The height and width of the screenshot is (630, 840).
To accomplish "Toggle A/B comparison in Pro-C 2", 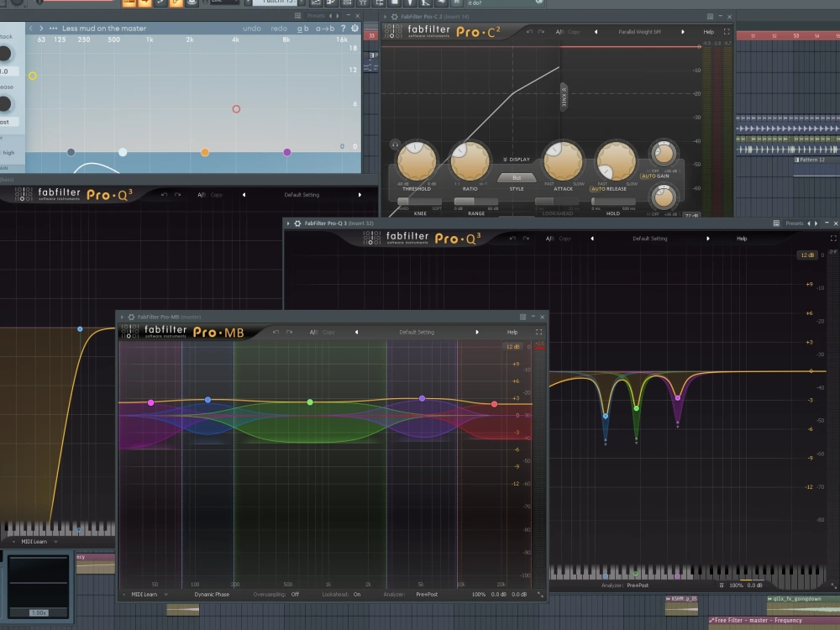I will click(x=559, y=32).
